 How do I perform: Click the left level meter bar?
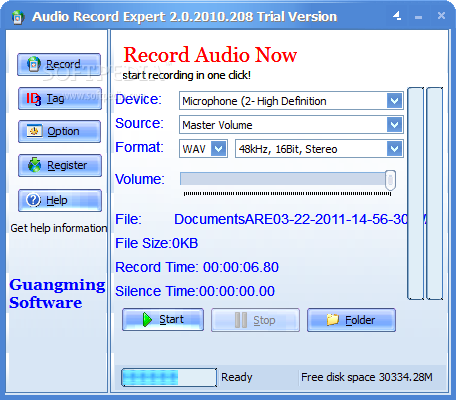416,193
